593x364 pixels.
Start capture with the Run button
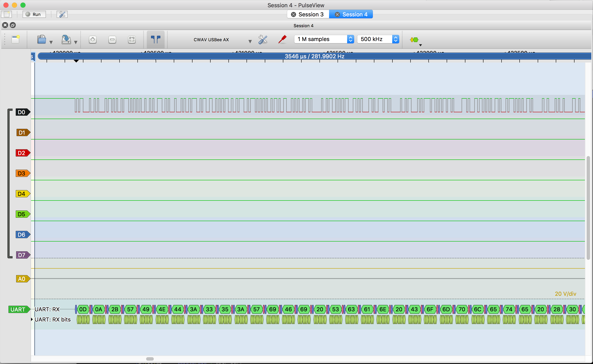coord(34,14)
